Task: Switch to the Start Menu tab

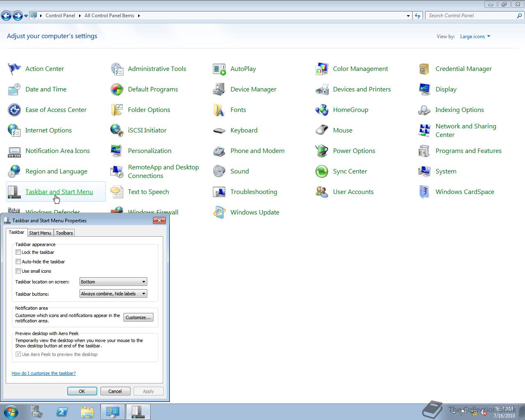Action: coord(40,233)
